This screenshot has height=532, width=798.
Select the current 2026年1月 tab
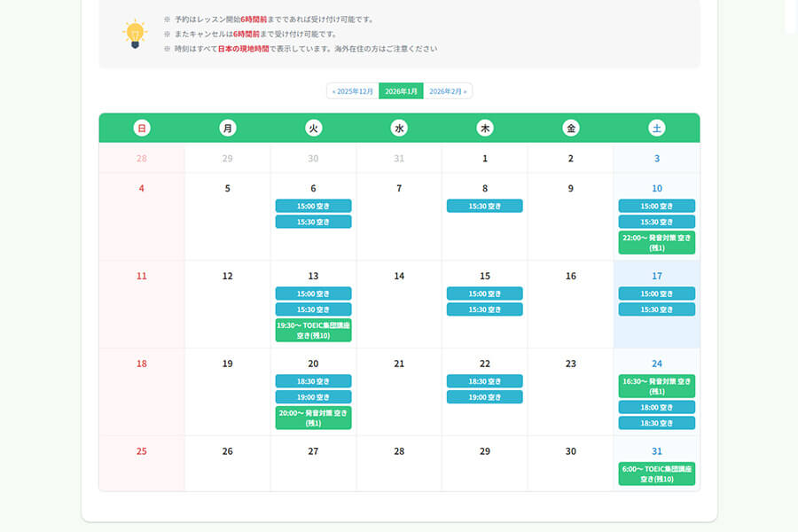(x=401, y=91)
